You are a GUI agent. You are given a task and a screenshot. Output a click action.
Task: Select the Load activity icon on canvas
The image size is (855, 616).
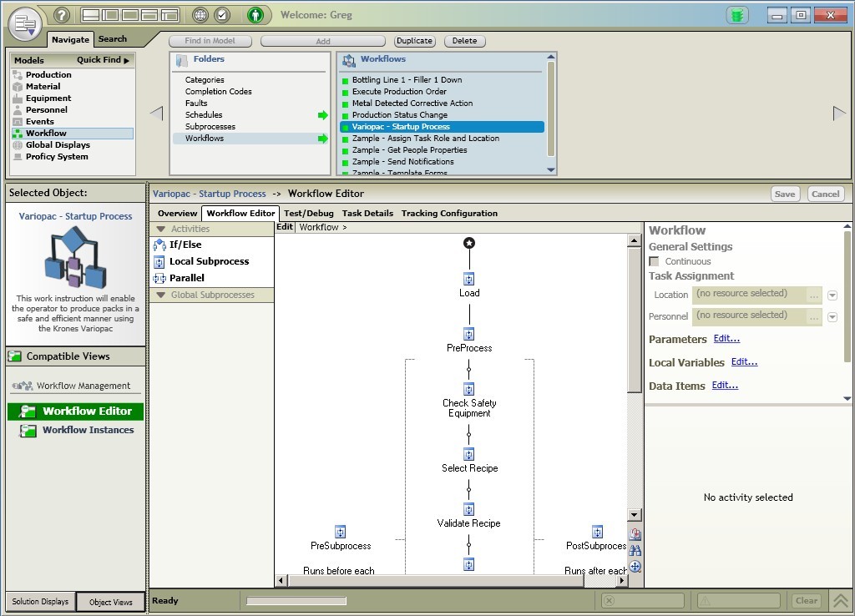(x=469, y=279)
